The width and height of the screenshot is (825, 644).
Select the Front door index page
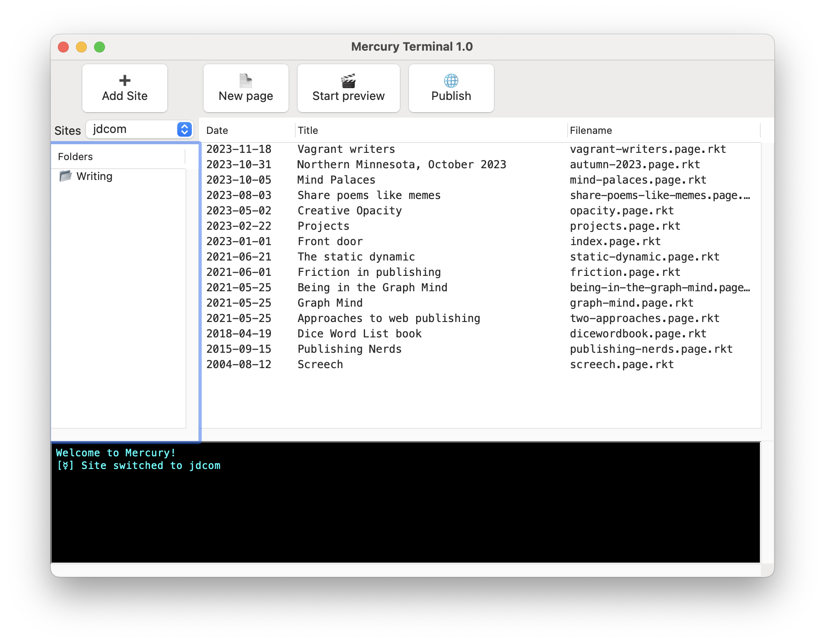click(x=330, y=241)
